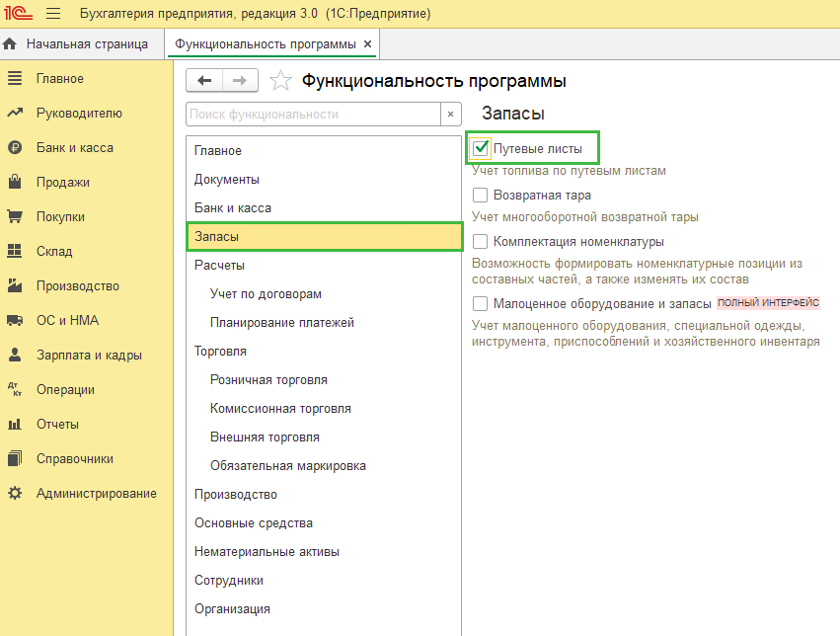Select Торговля in the functionality list
Screen dimensions: 840x636
(324, 351)
